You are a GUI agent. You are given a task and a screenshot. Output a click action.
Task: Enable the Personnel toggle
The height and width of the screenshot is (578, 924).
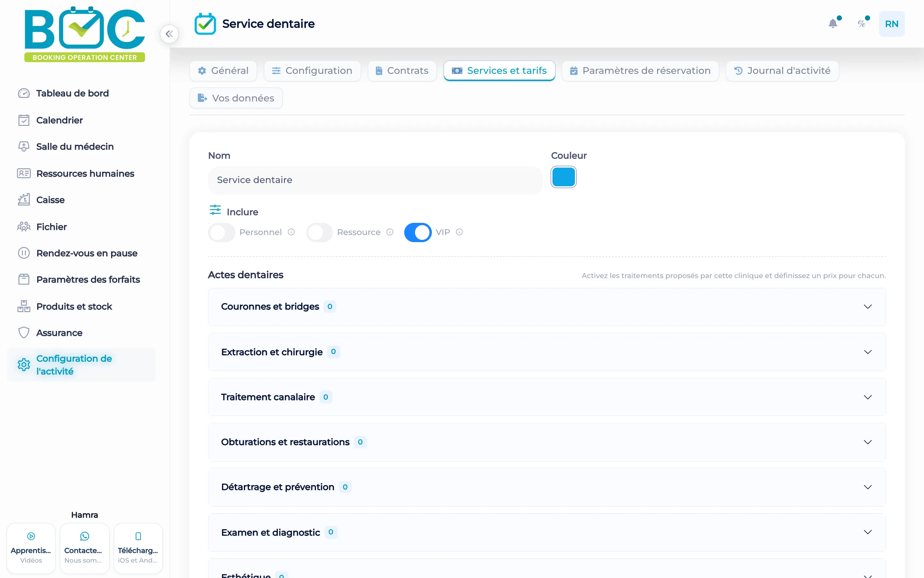221,232
